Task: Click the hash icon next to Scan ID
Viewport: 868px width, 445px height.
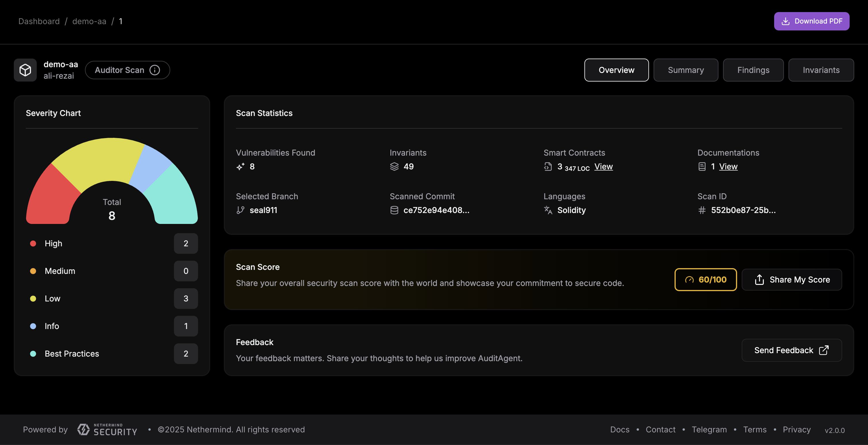Action: point(702,210)
